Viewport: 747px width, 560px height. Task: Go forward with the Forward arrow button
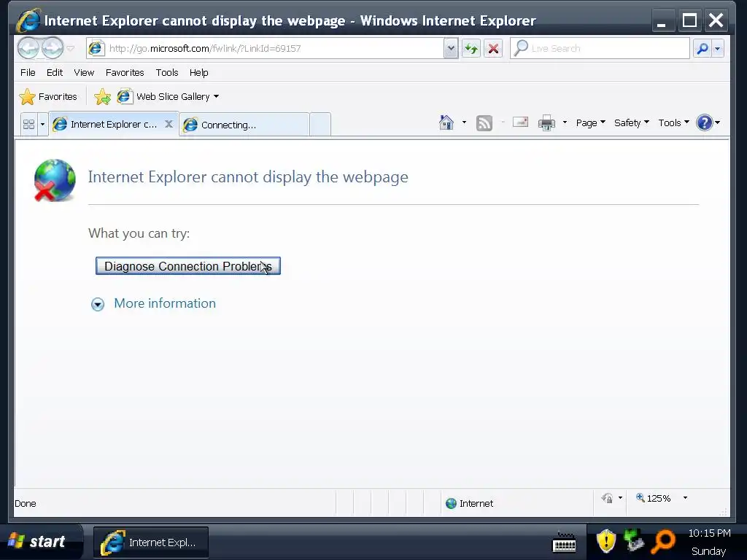click(x=53, y=48)
